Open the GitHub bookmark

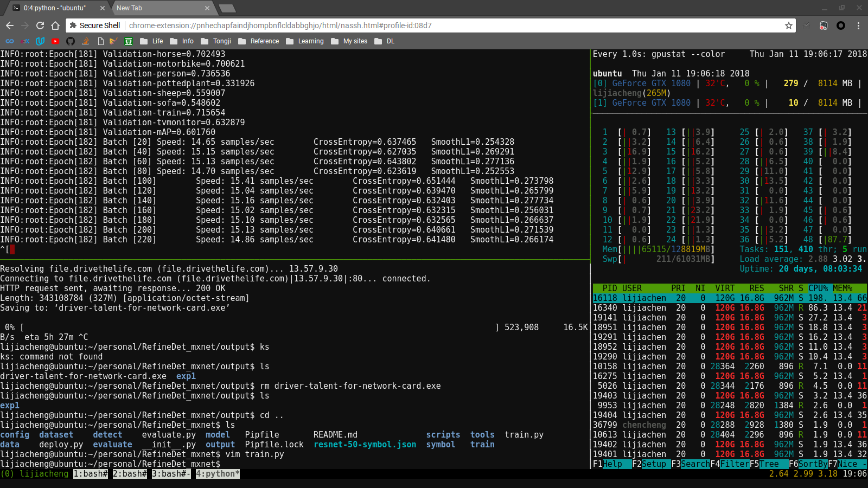(x=71, y=41)
